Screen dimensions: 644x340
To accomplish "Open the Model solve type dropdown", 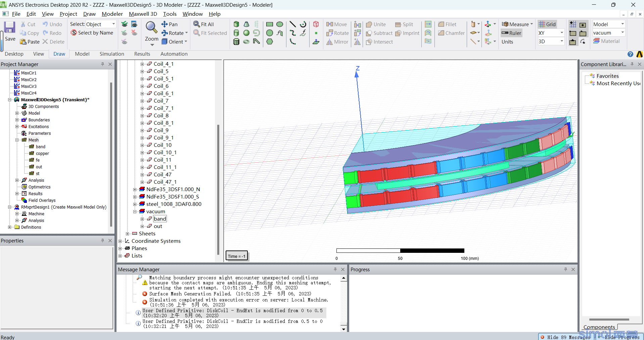I will pos(623,24).
